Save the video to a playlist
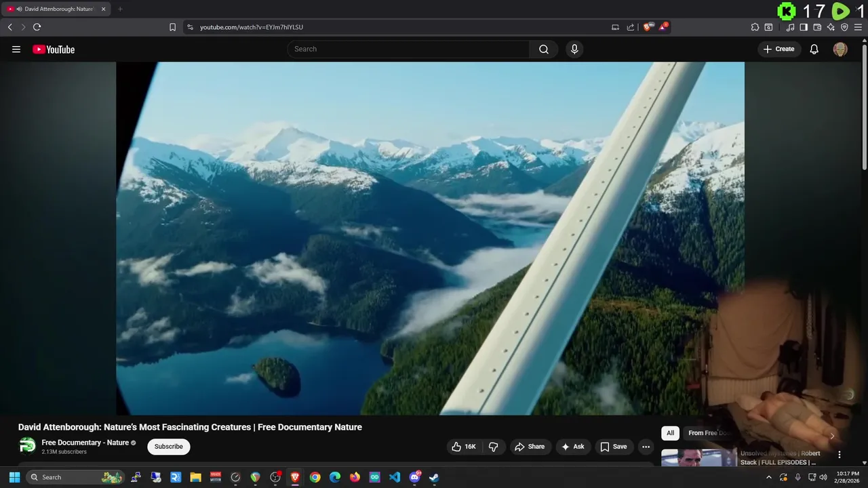 pos(614,447)
